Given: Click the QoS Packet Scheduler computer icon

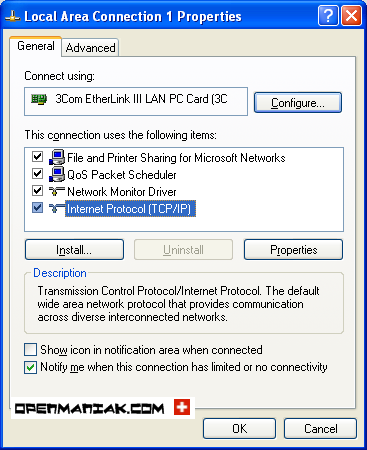Looking at the screenshot, I should (x=57, y=174).
